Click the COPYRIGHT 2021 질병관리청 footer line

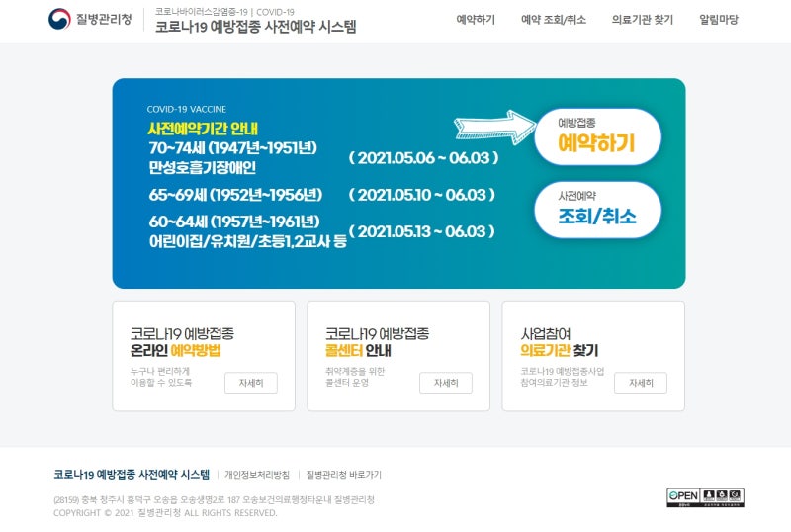pos(165,513)
